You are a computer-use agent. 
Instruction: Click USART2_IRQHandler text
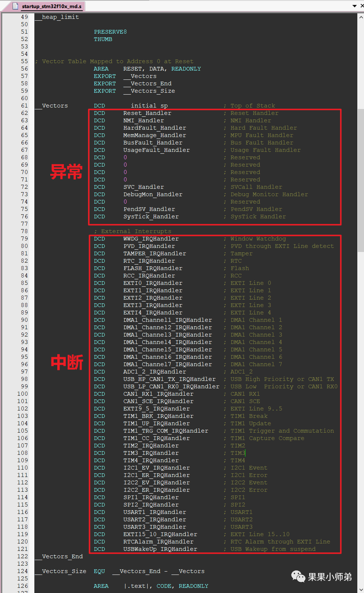pyautogui.click(x=154, y=519)
